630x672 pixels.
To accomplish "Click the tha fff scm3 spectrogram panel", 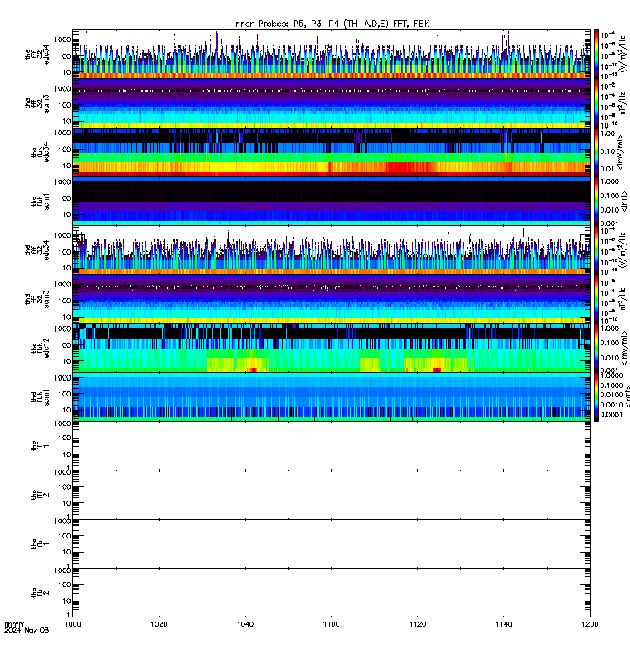I will (x=331, y=103).
